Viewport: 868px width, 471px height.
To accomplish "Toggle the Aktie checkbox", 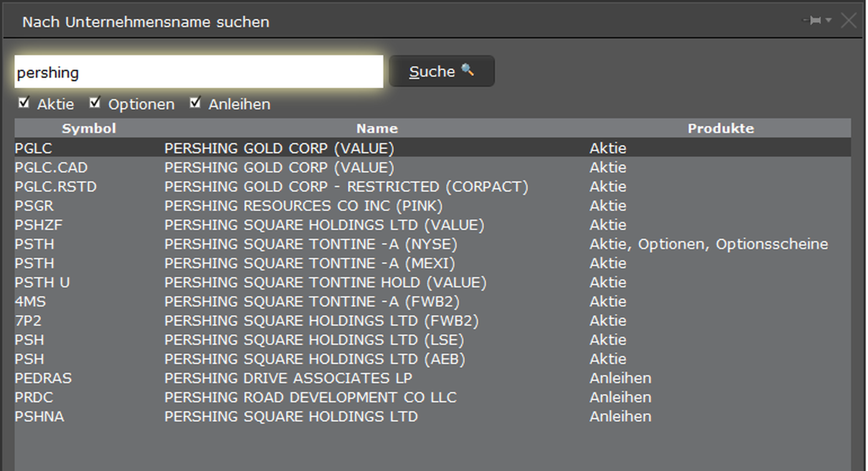I will click(x=24, y=102).
